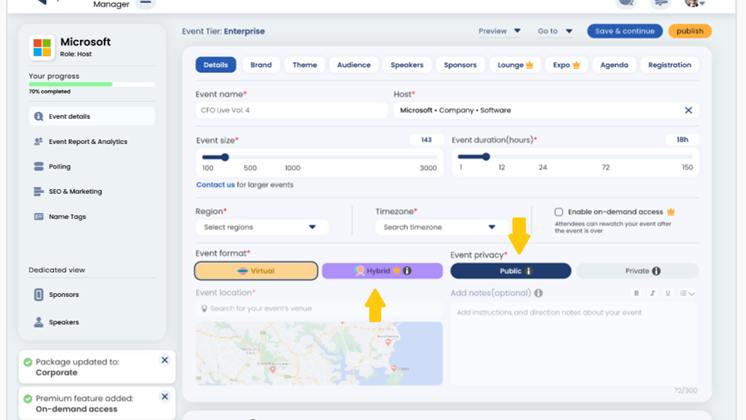The image size is (746, 420).
Task: Click the Event size value 143
Action: click(426, 140)
